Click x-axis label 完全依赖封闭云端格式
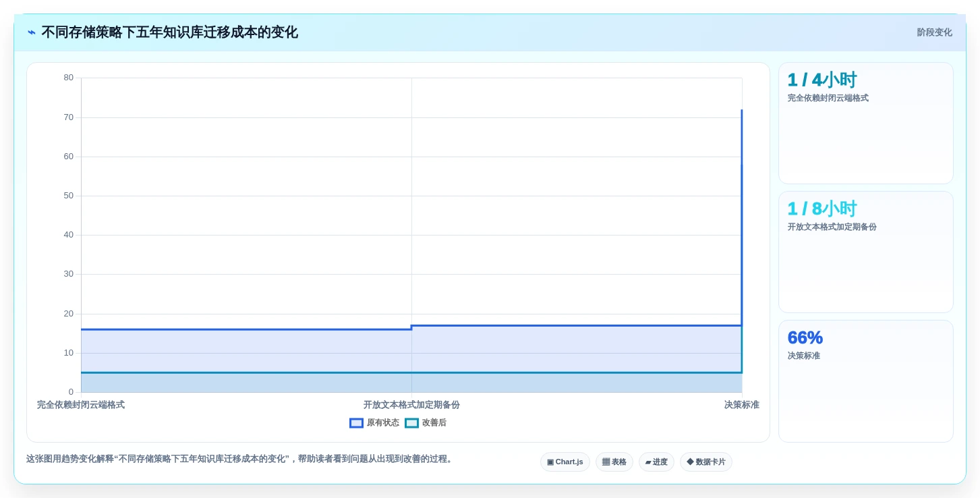Image resolution: width=980 pixels, height=498 pixels. 81,405
